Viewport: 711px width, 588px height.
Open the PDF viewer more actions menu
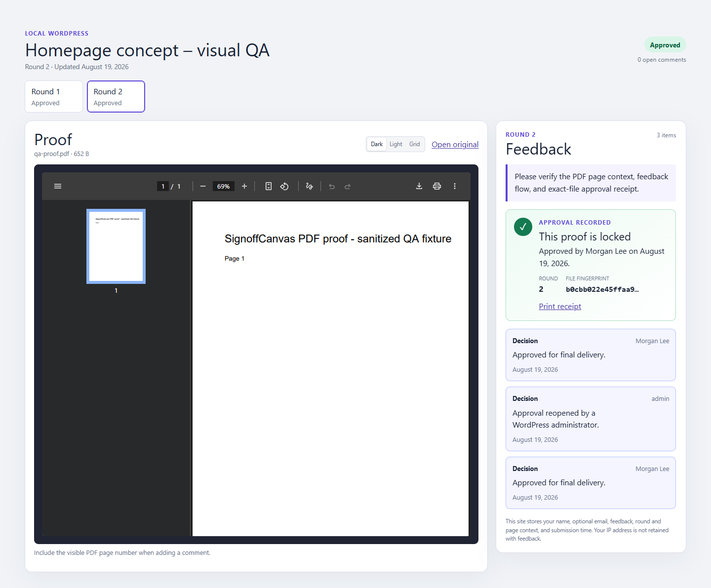click(455, 186)
